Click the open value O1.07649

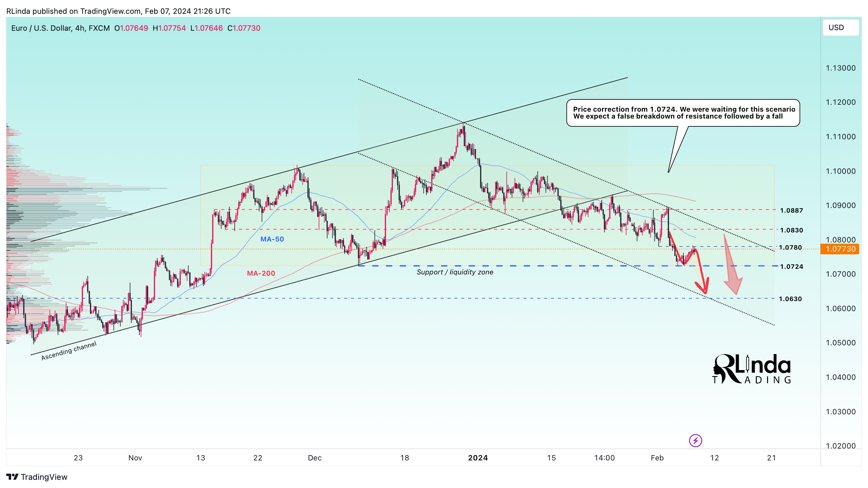131,28
